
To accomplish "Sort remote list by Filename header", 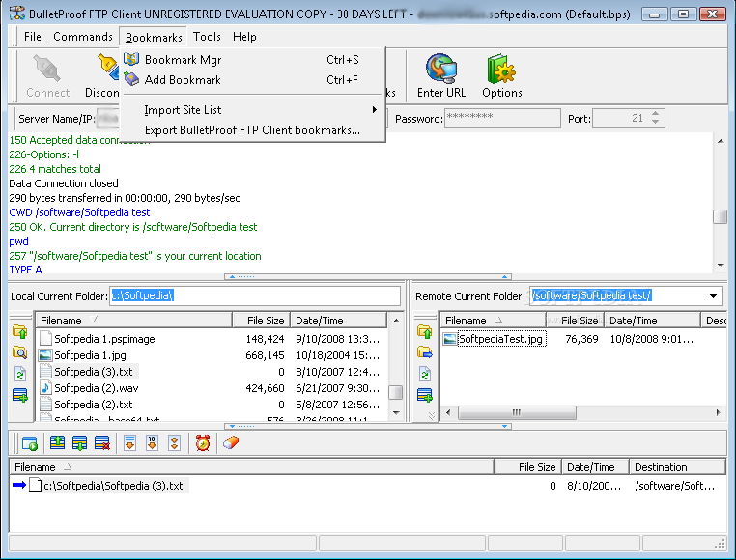I will [x=493, y=321].
